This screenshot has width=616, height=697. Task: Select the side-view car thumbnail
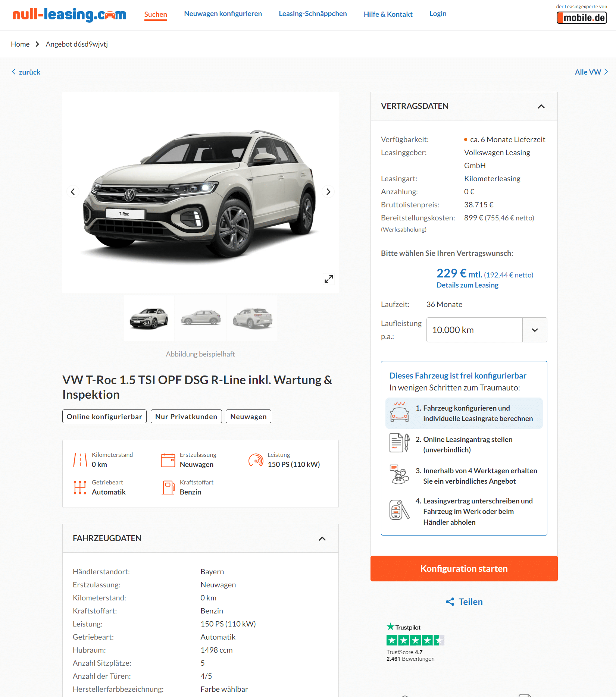click(x=200, y=318)
